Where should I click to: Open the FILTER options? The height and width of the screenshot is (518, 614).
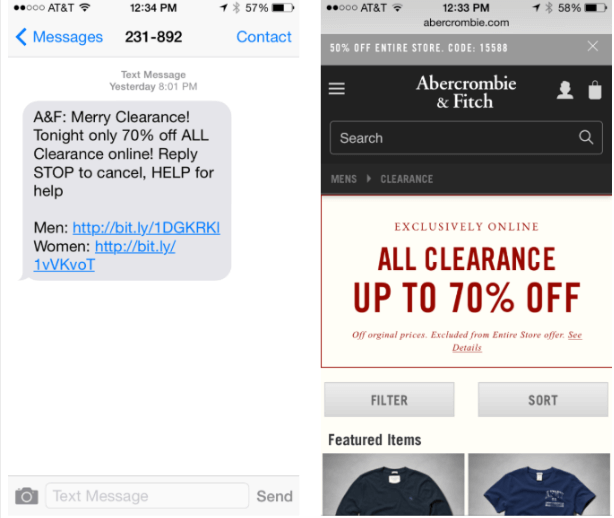[x=389, y=400]
